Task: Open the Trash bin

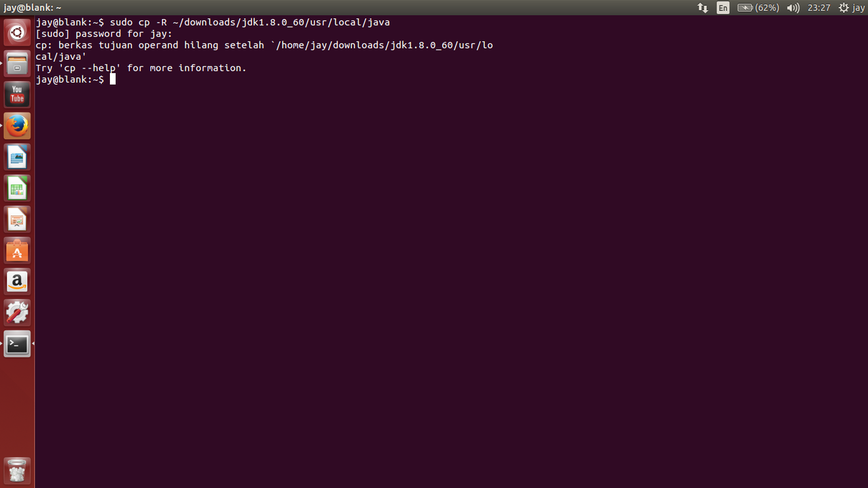Action: [17, 470]
